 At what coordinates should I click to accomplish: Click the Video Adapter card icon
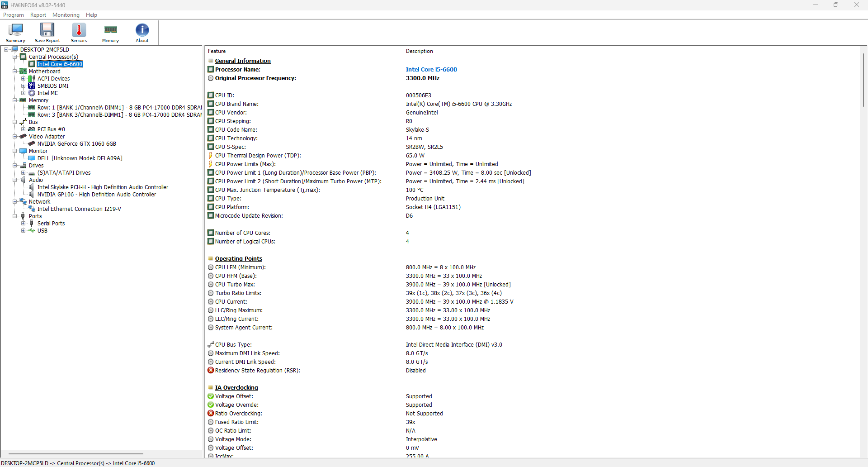tap(23, 136)
